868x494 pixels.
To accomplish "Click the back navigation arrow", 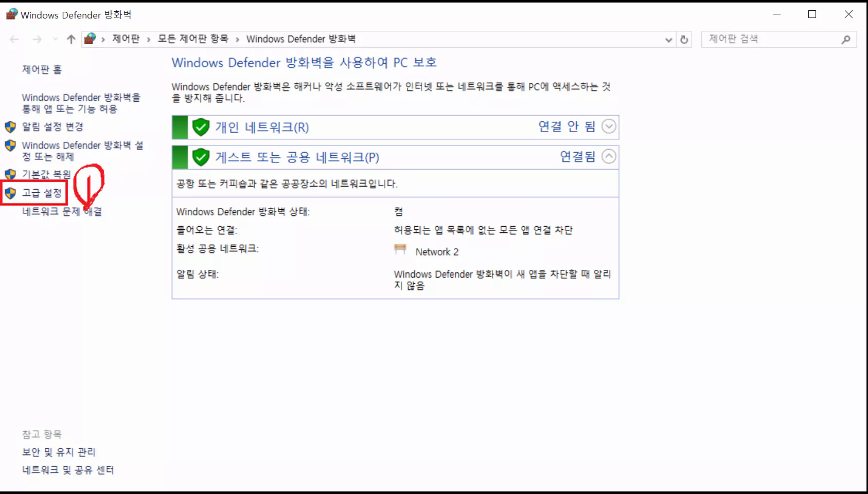I will coord(14,39).
